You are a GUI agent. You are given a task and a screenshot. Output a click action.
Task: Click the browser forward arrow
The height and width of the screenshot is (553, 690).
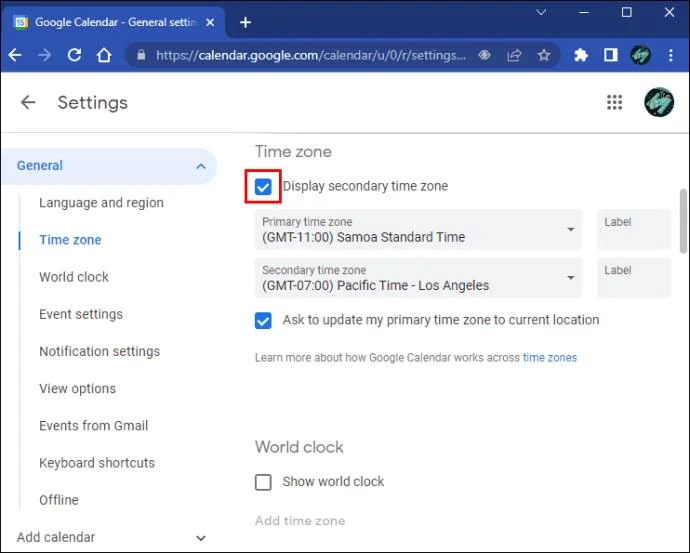point(44,55)
